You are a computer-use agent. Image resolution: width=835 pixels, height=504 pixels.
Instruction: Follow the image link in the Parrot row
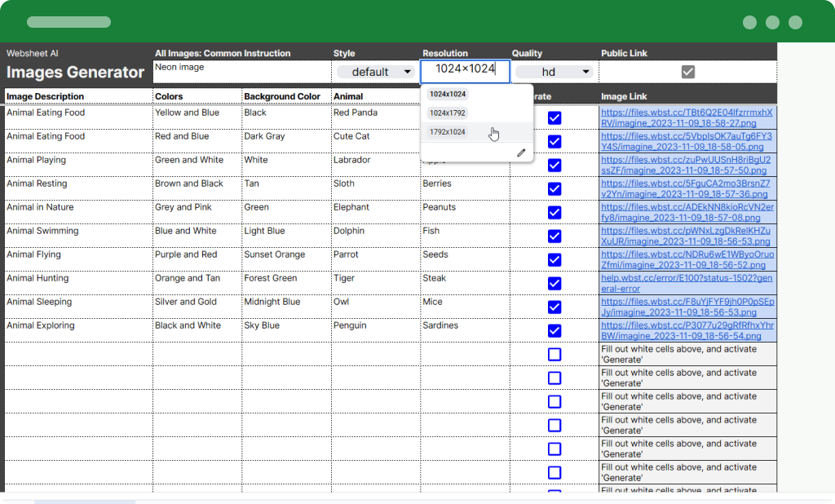[687, 259]
